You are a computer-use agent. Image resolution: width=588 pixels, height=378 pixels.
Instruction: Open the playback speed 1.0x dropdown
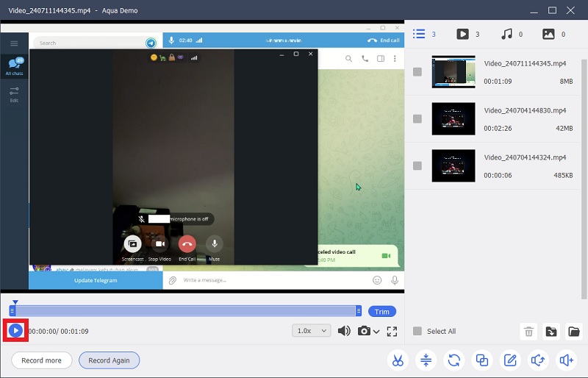coord(311,331)
